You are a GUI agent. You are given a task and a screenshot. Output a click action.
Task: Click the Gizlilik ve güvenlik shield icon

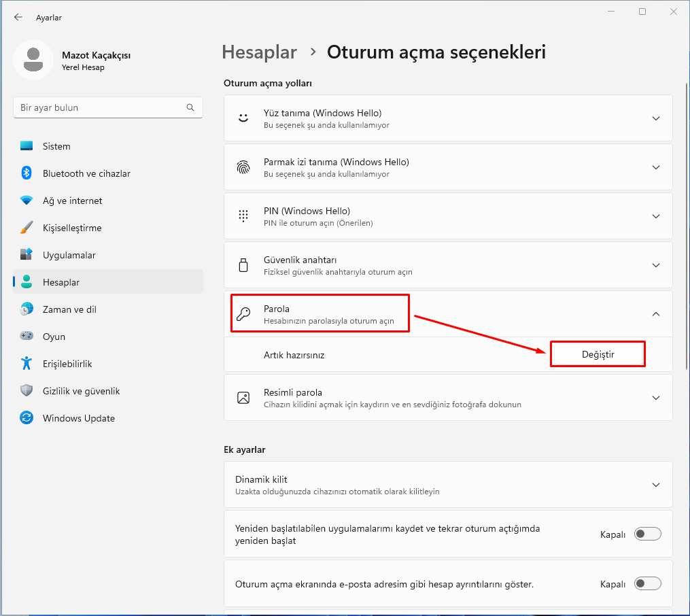tap(27, 391)
